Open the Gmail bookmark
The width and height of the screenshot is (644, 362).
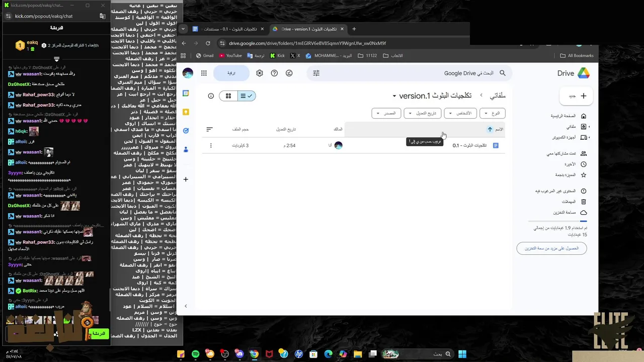coord(205,56)
